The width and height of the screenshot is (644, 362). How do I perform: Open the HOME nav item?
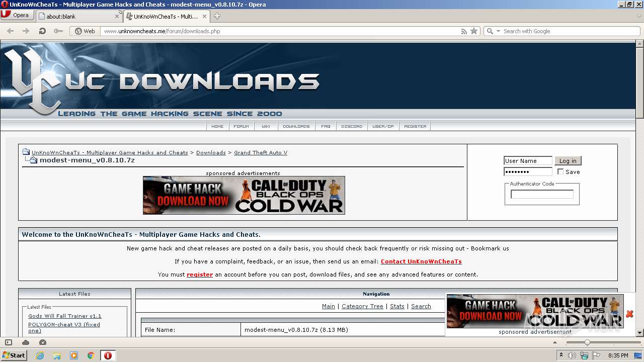(x=217, y=126)
